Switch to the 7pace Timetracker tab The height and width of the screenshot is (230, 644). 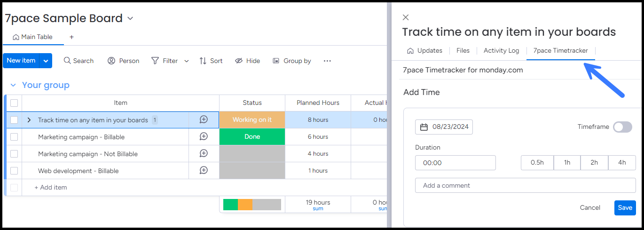561,50
